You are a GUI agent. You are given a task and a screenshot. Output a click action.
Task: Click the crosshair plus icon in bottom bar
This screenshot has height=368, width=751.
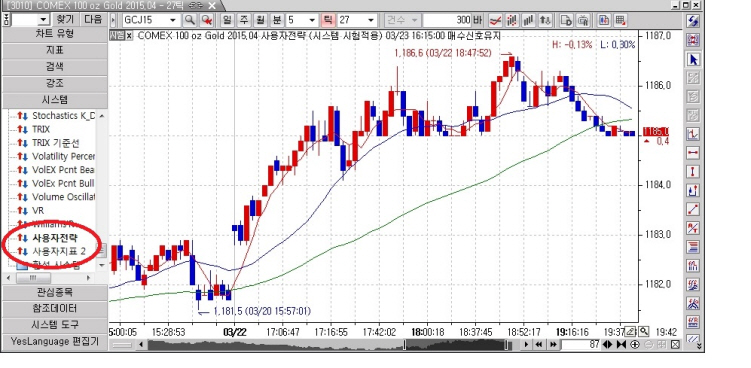(635, 345)
